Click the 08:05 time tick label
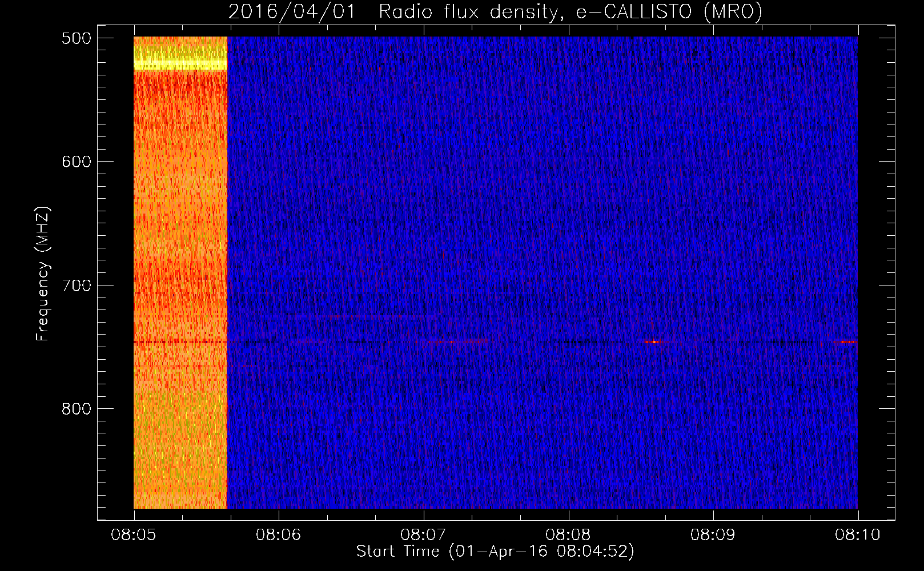 point(134,534)
